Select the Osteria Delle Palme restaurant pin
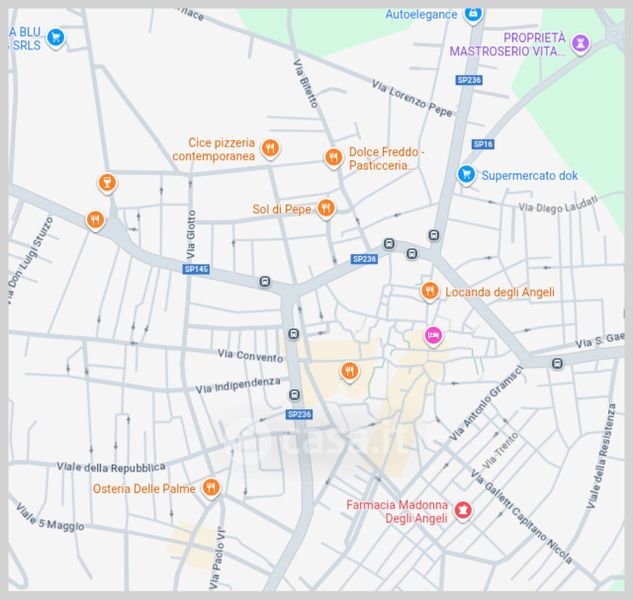Viewport: 633px width, 600px height. click(210, 488)
